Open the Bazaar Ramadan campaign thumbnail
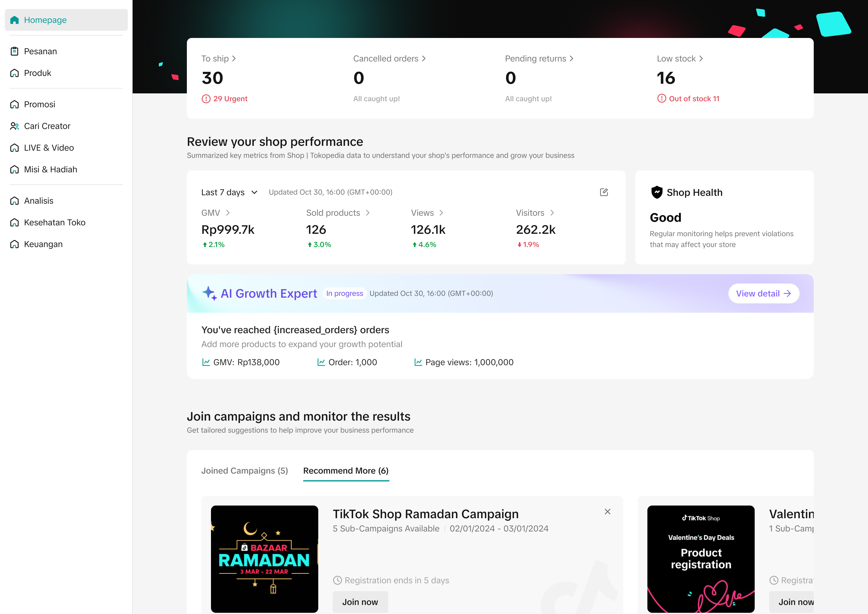The height and width of the screenshot is (614, 868). [264, 559]
